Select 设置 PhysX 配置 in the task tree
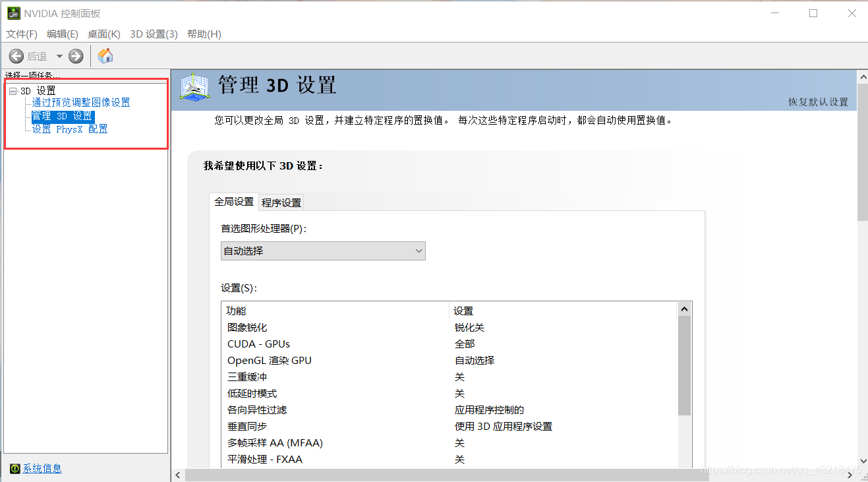 tap(70, 129)
